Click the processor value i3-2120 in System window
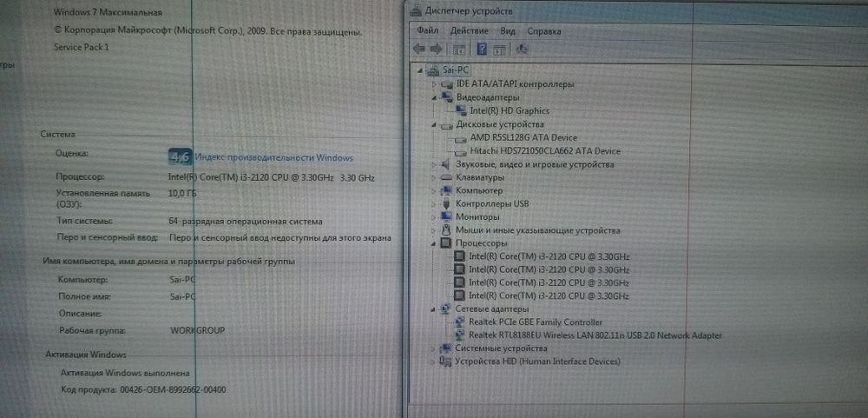 click(272, 178)
